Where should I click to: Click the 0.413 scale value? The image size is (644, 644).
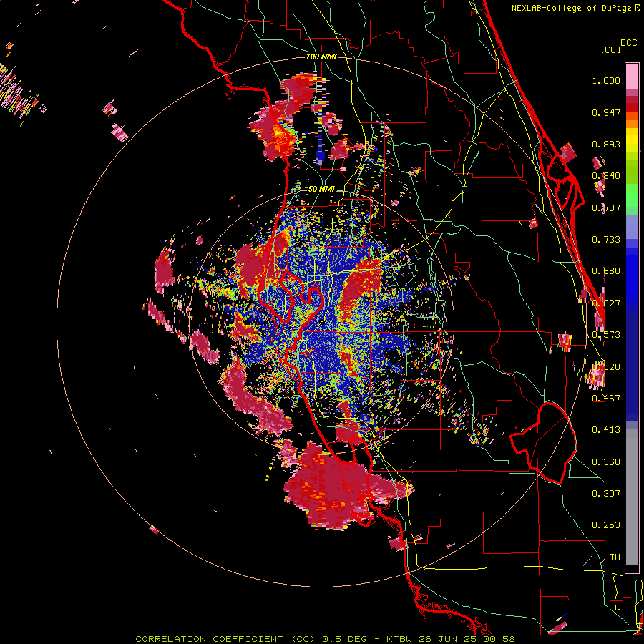(606, 430)
